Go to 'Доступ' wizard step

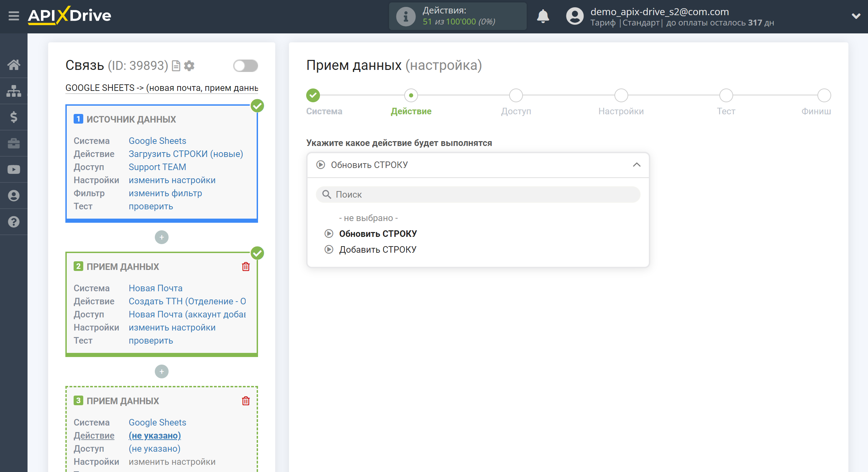(x=516, y=95)
